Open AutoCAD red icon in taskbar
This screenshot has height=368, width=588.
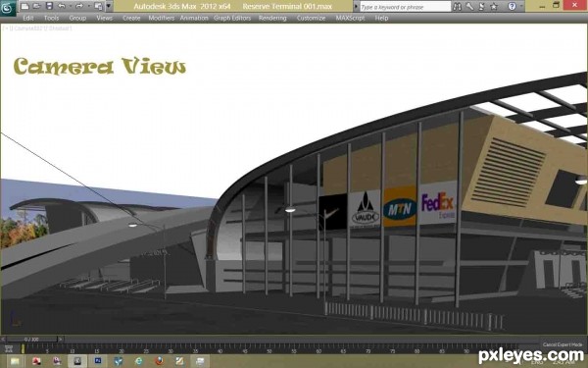pos(36,361)
